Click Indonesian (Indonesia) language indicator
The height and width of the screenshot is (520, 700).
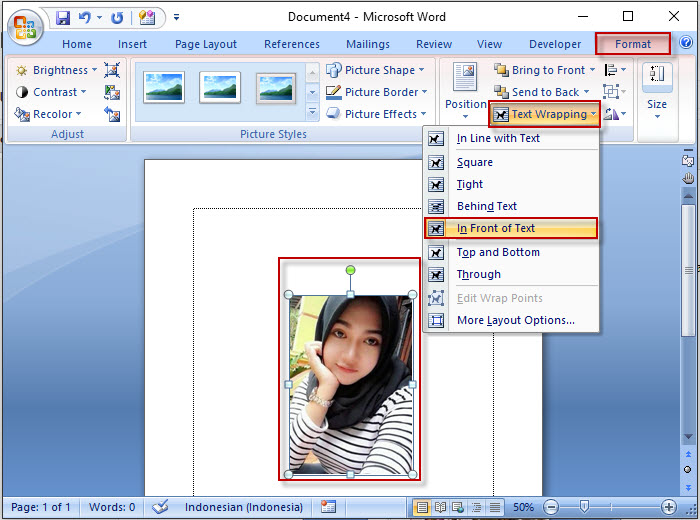(x=244, y=507)
